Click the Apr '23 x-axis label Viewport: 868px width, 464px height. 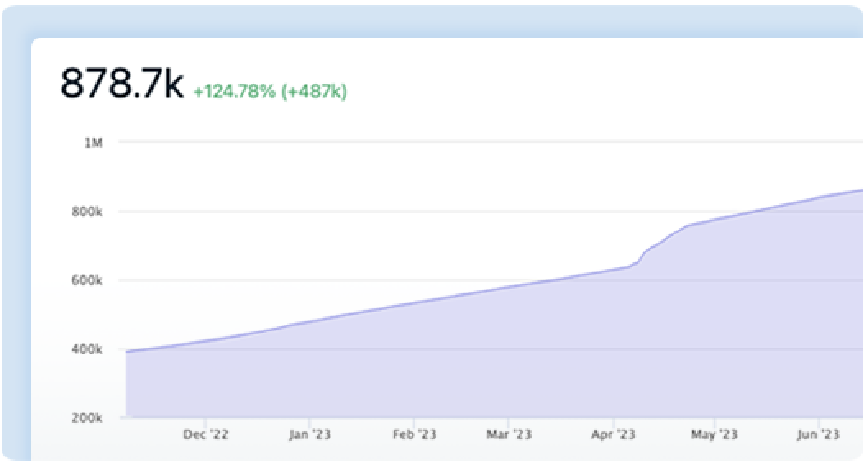tap(614, 434)
